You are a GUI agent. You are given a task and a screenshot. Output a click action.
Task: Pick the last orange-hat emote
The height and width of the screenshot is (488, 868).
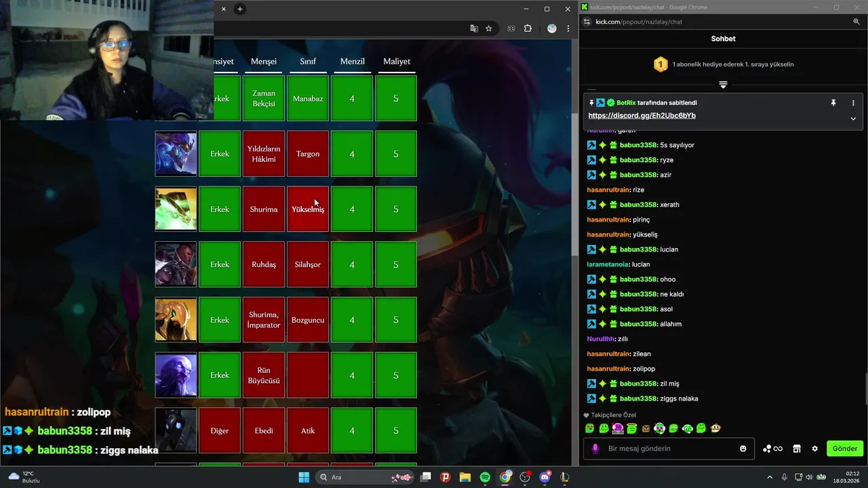(x=715, y=428)
